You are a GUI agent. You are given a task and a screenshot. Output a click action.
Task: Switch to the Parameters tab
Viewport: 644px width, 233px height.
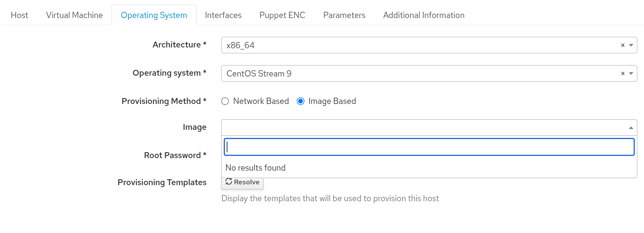click(344, 15)
